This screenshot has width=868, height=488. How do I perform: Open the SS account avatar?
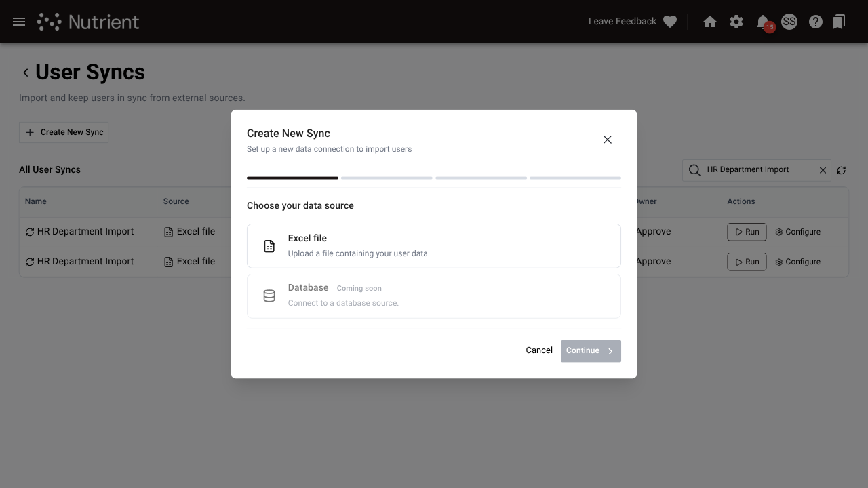tap(789, 21)
